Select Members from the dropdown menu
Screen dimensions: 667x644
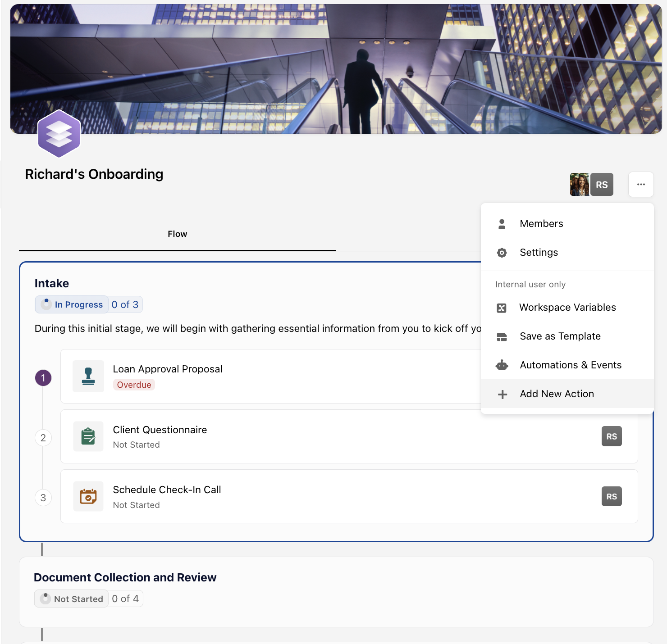pyautogui.click(x=541, y=223)
